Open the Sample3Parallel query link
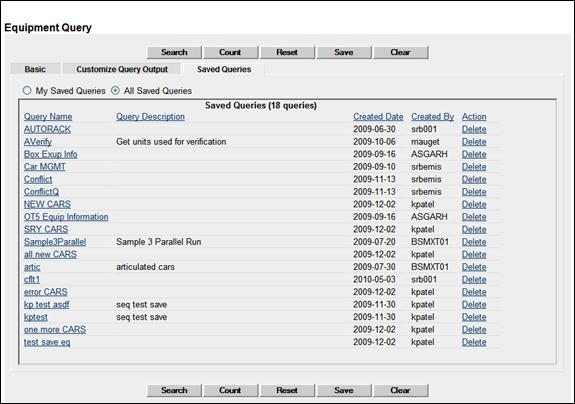The image size is (575, 404). tap(55, 242)
